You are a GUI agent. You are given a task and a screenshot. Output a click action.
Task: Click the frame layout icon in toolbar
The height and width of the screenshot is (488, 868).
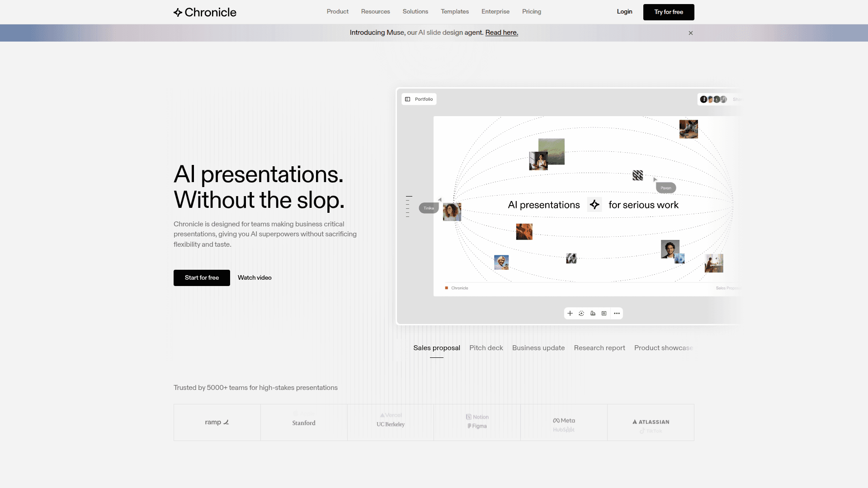(604, 313)
